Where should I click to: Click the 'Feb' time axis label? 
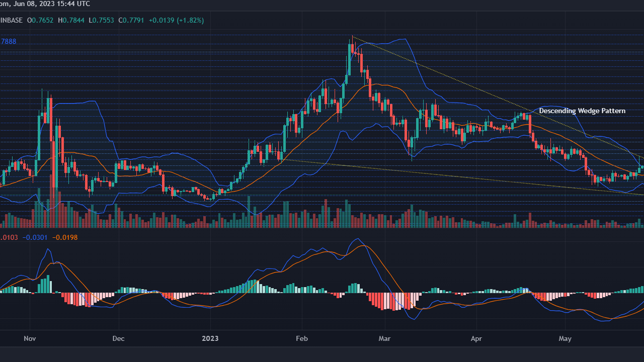click(301, 338)
